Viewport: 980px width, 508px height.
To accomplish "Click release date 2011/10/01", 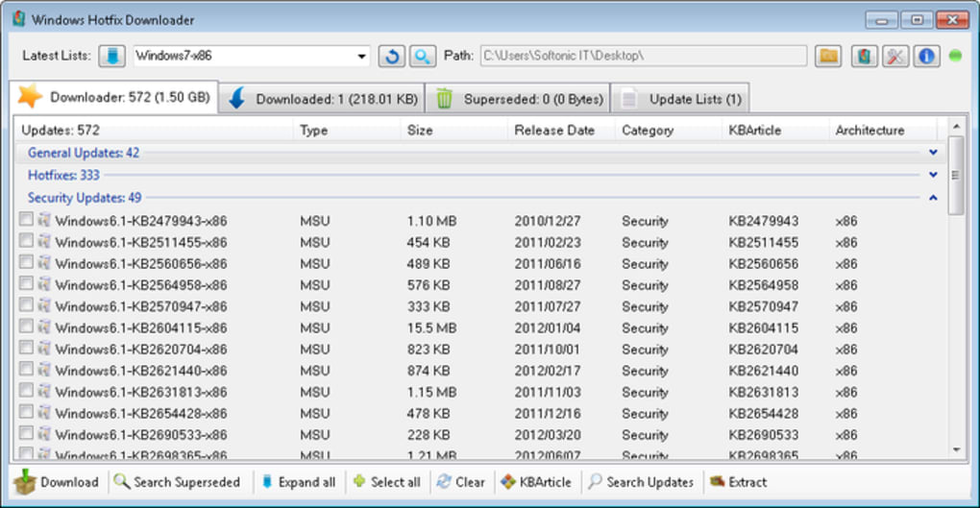I will click(x=547, y=350).
